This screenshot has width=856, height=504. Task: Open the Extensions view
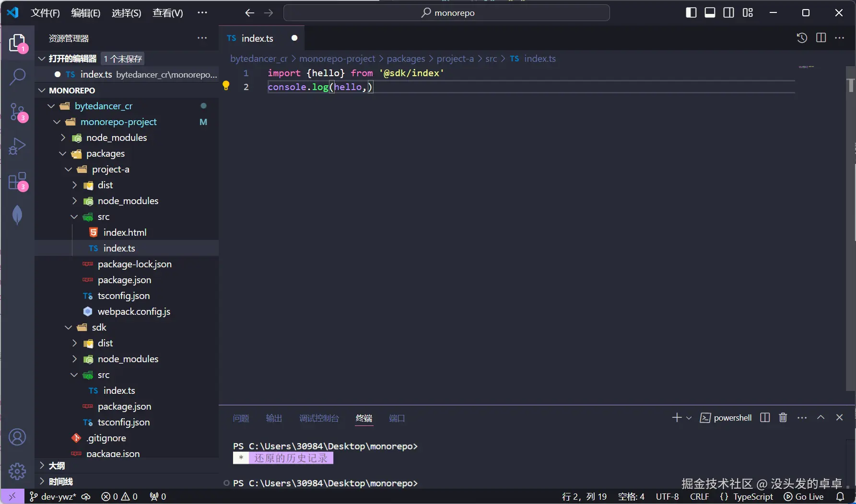pyautogui.click(x=17, y=182)
